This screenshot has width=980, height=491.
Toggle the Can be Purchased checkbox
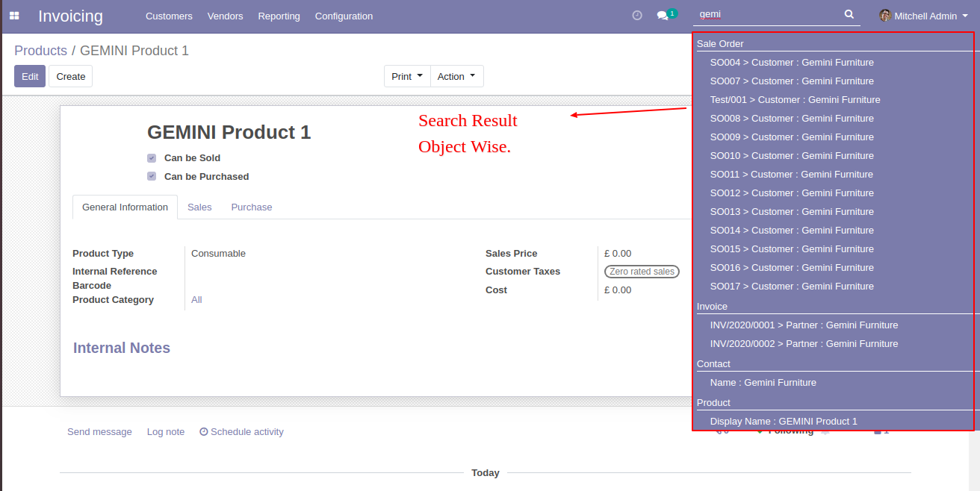(x=152, y=177)
